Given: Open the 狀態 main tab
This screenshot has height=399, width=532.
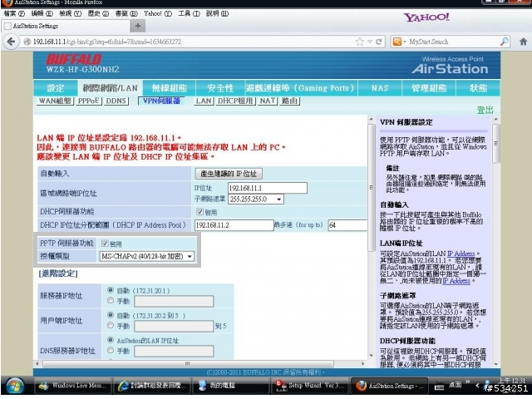Looking at the screenshot, I should (x=478, y=88).
